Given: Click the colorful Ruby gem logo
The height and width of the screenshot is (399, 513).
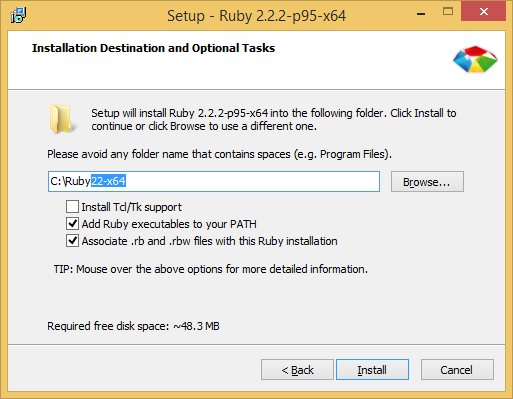Looking at the screenshot, I should tap(475, 59).
